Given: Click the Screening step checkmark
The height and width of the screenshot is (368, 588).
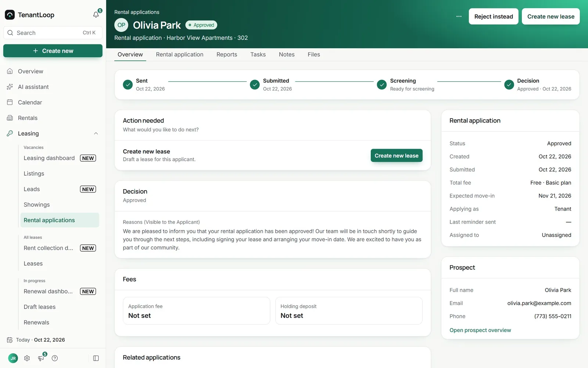Looking at the screenshot, I should tap(382, 85).
